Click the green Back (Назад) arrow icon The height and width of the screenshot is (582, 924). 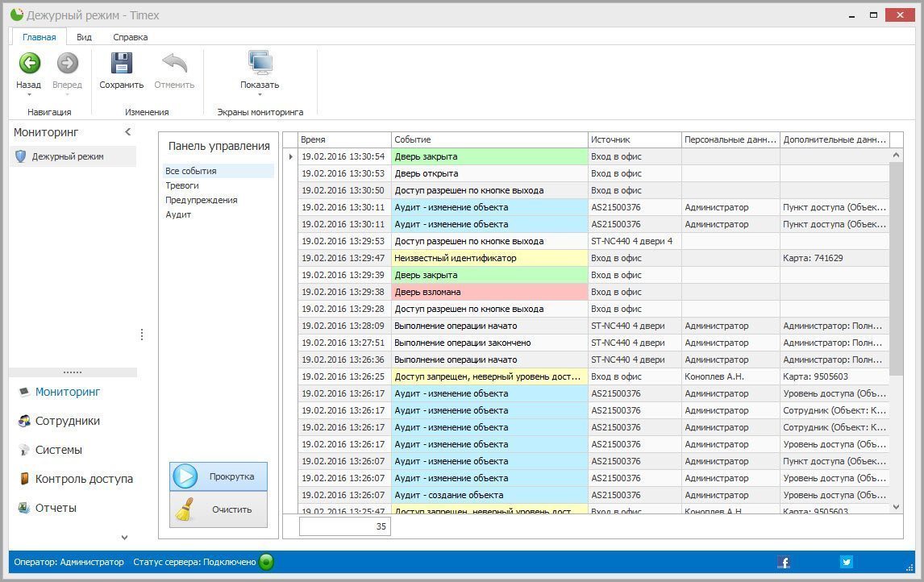(x=29, y=64)
